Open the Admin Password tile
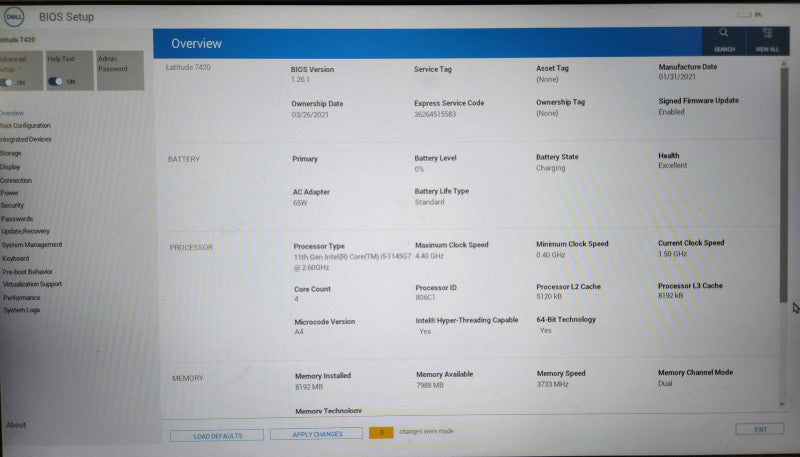This screenshot has height=457, width=800. tap(120, 70)
